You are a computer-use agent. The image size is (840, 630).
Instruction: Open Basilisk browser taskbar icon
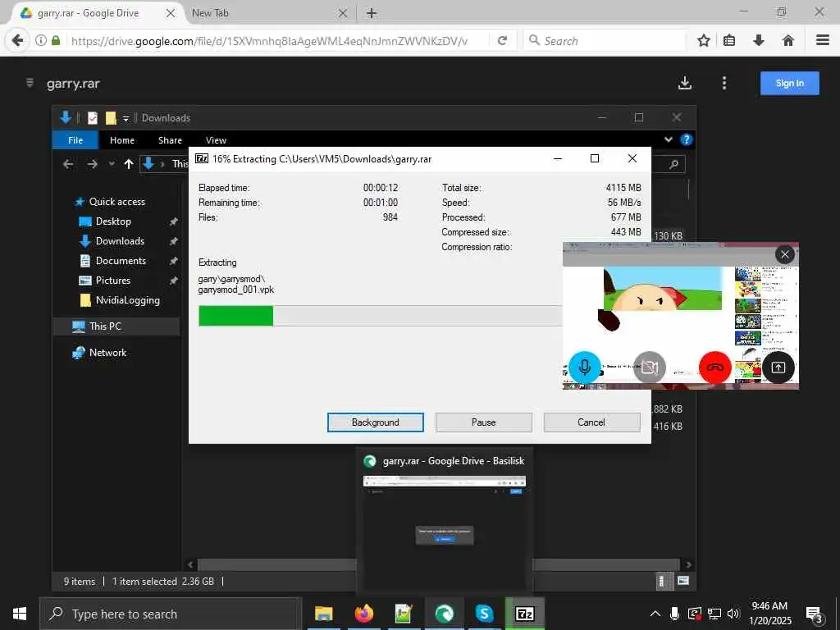[444, 614]
